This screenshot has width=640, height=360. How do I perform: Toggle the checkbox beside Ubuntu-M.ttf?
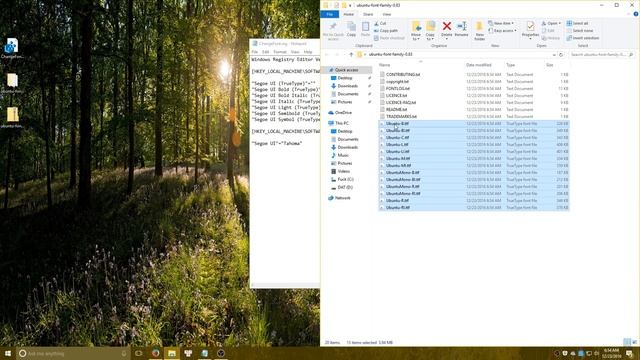[382, 158]
